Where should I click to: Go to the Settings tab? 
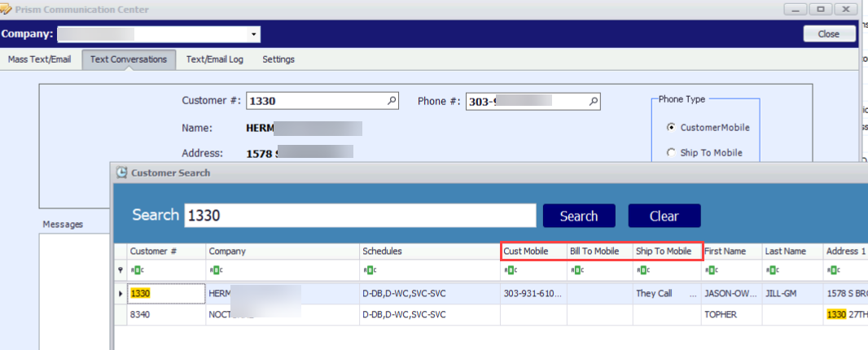[278, 59]
